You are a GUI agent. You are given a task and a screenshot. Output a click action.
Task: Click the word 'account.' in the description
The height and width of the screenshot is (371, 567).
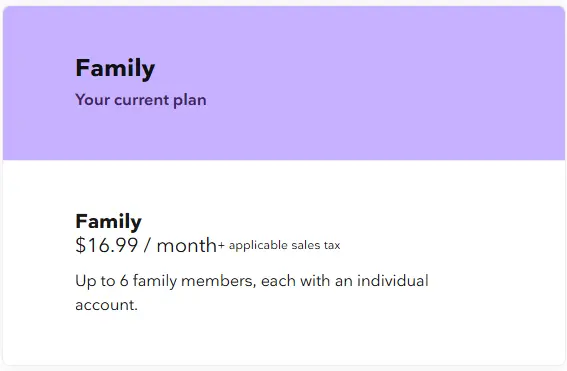tap(106, 305)
